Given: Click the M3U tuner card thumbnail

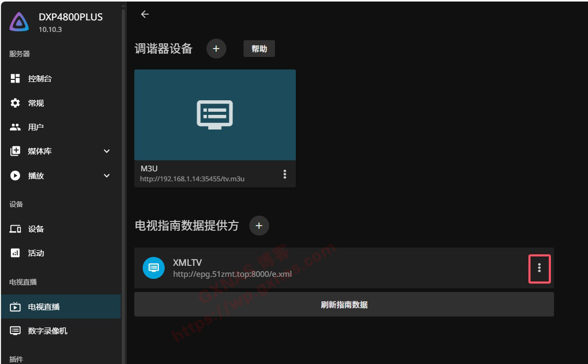Looking at the screenshot, I should (215, 115).
